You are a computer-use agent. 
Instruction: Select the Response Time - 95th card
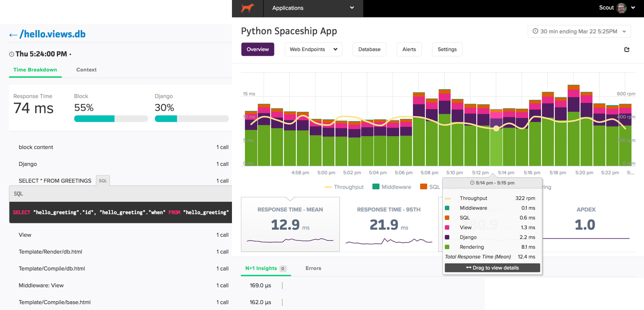pos(389,224)
